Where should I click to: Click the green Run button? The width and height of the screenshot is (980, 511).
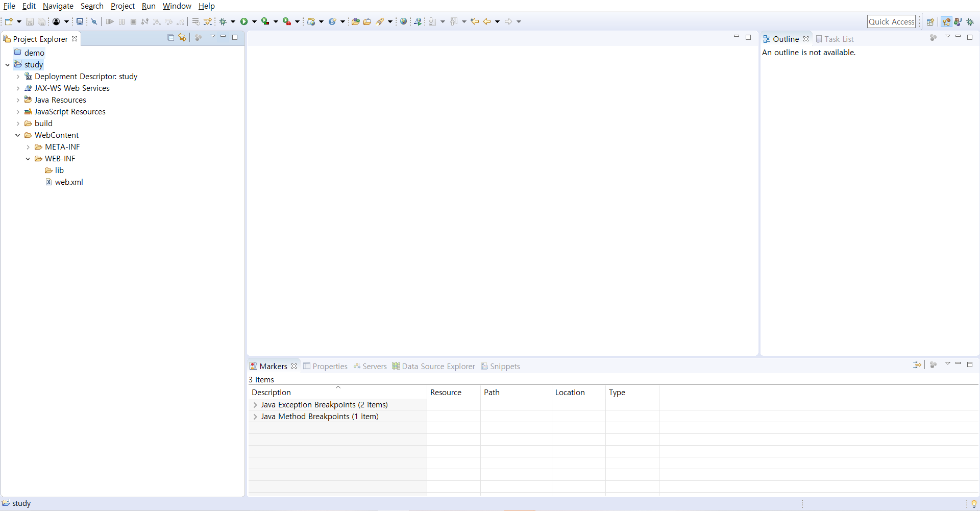tap(244, 21)
